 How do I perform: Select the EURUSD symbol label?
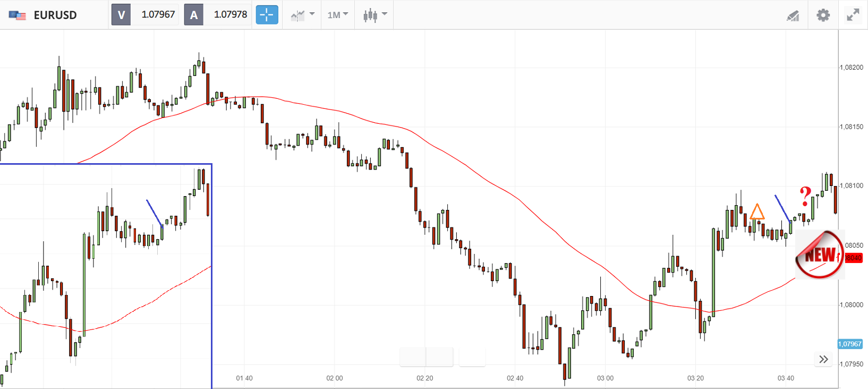point(55,15)
